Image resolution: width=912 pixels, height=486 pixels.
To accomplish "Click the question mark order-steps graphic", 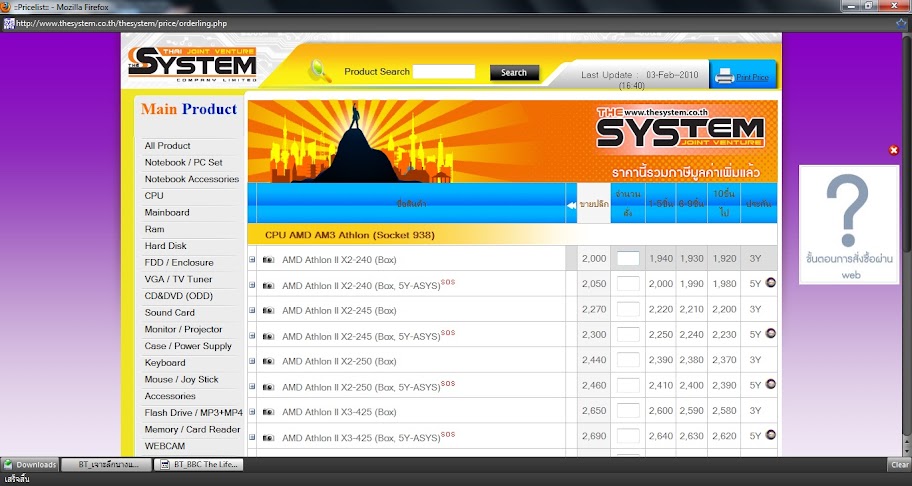I will (x=849, y=224).
